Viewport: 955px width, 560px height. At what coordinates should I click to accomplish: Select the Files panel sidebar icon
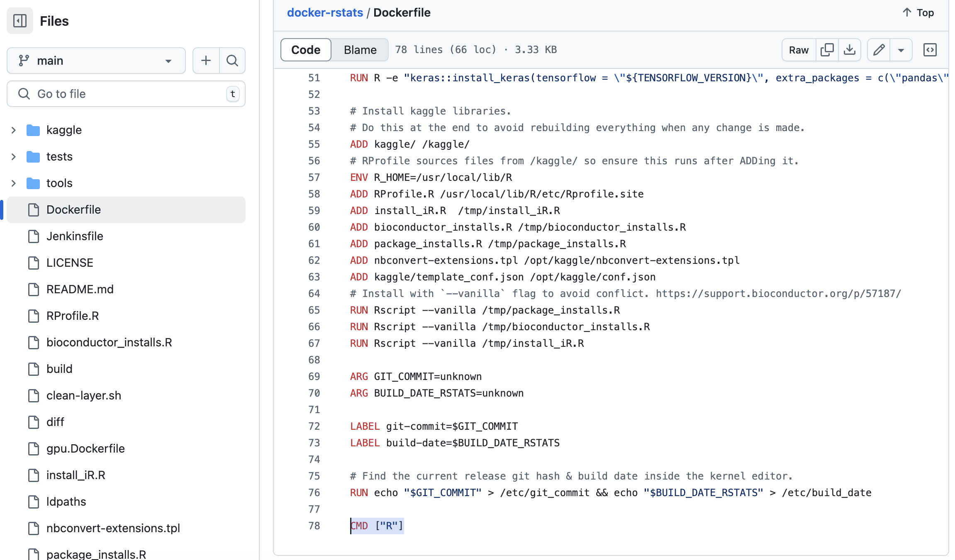pyautogui.click(x=19, y=21)
